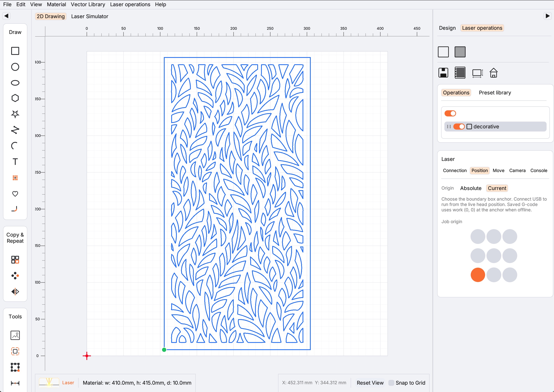Select the Polyline path tool
Viewport: 554px width, 392px height.
pos(15,130)
